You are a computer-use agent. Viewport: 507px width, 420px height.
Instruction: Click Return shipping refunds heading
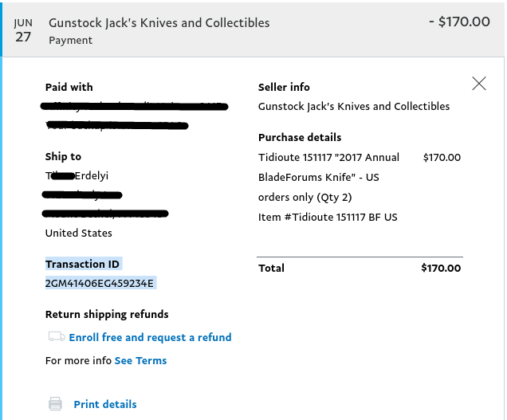point(107,314)
